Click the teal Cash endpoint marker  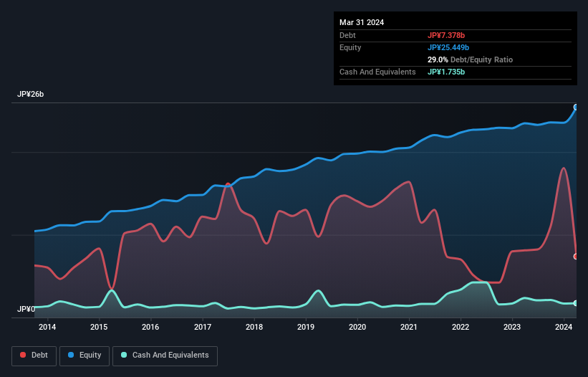(x=576, y=303)
